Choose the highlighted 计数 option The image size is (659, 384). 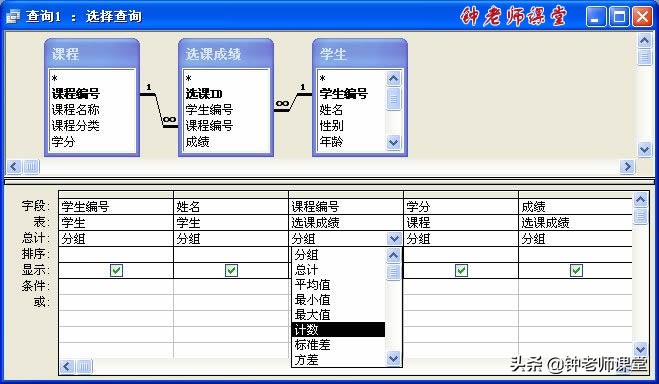pyautogui.click(x=338, y=329)
